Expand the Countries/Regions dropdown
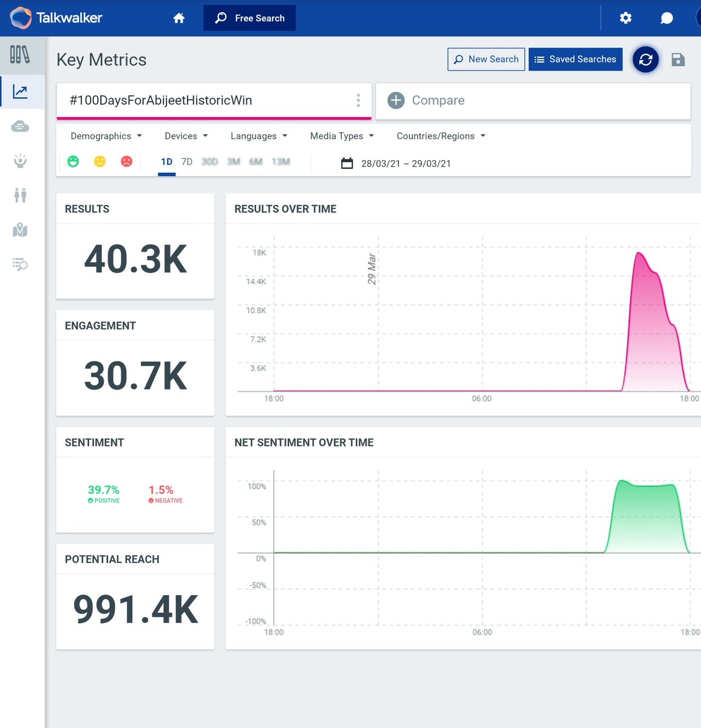This screenshot has width=701, height=728. [x=441, y=136]
